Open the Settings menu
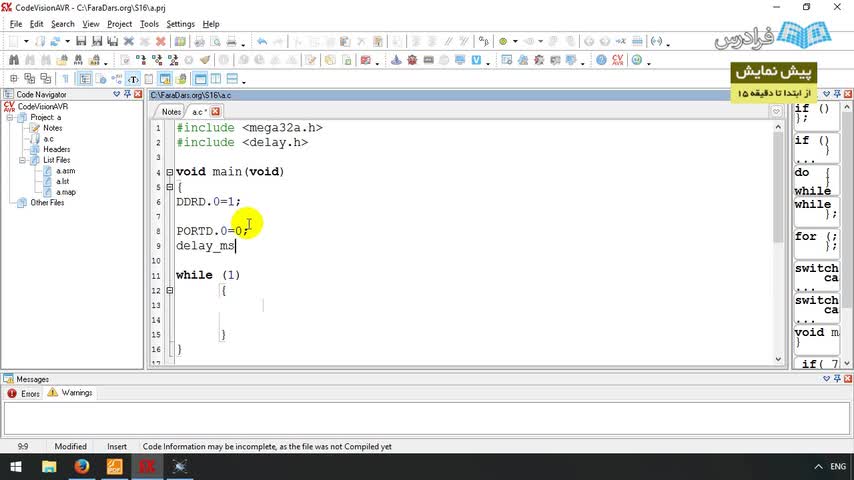This screenshot has height=480, width=854. 180,24
